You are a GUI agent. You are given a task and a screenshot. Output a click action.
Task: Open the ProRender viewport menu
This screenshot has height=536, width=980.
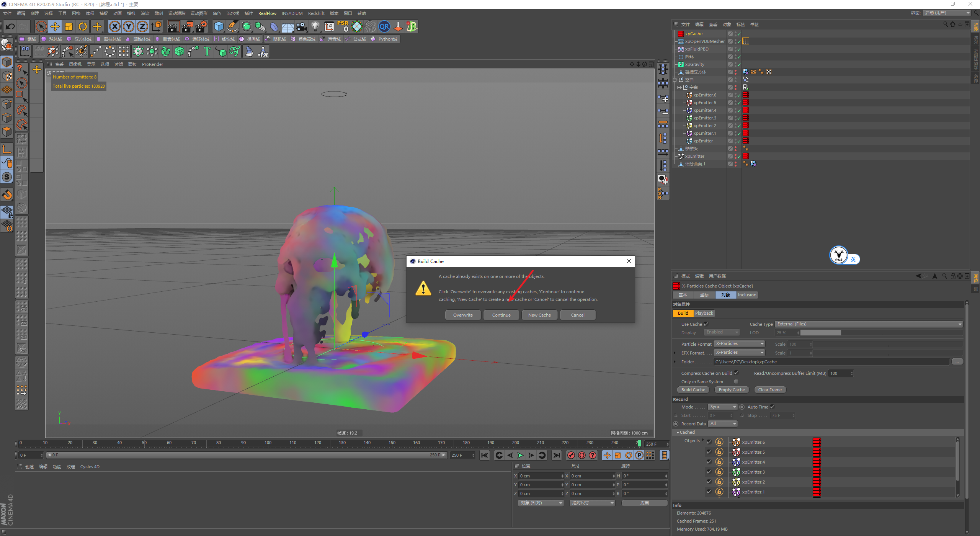152,64
